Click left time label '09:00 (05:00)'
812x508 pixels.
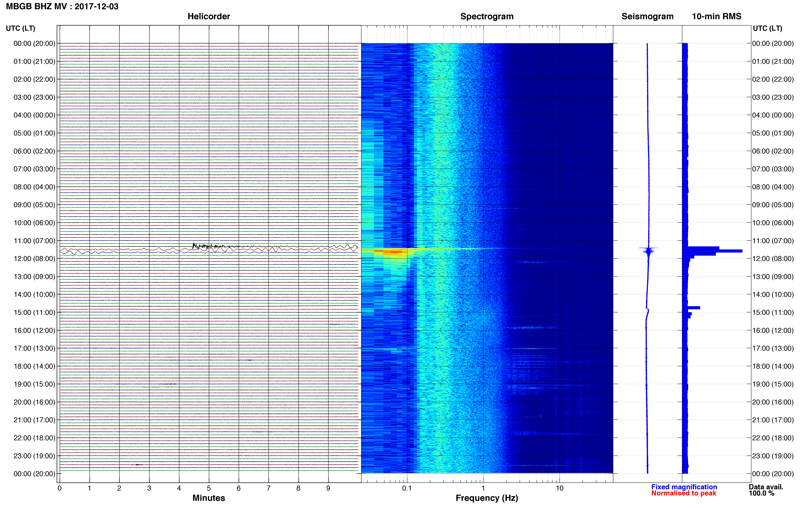coord(34,205)
